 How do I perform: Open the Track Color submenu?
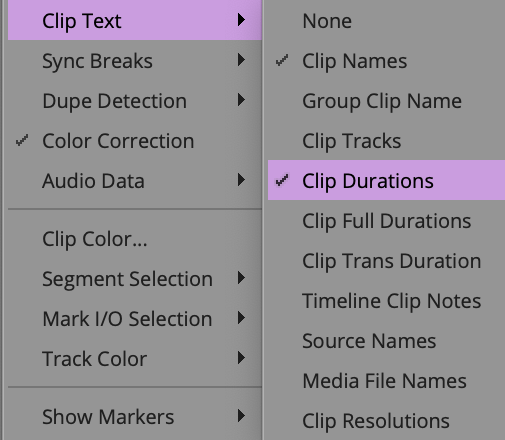click(135, 358)
